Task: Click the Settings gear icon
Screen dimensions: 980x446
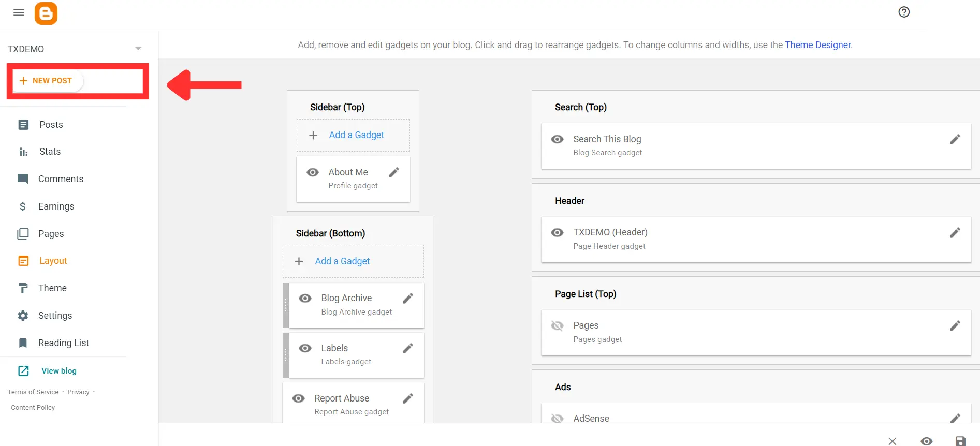Action: [23, 316]
